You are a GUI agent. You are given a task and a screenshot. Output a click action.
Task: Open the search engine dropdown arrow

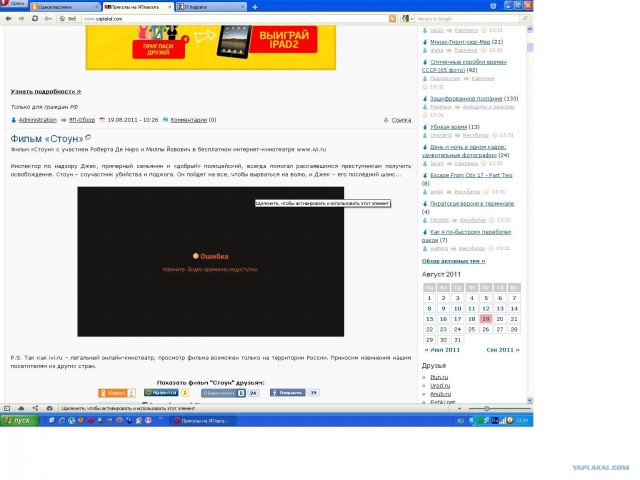click(x=412, y=19)
